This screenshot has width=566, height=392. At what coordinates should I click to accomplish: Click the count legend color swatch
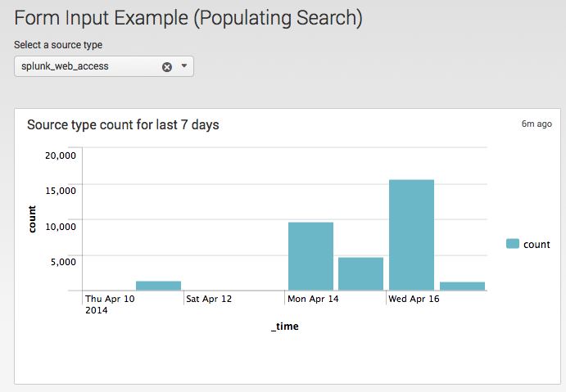tap(513, 244)
